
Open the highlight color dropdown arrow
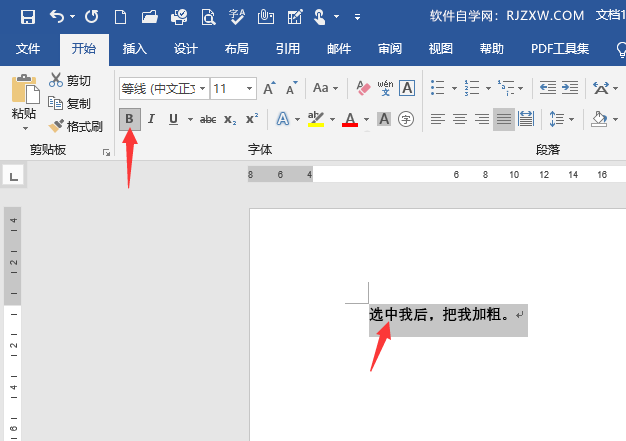(x=332, y=119)
